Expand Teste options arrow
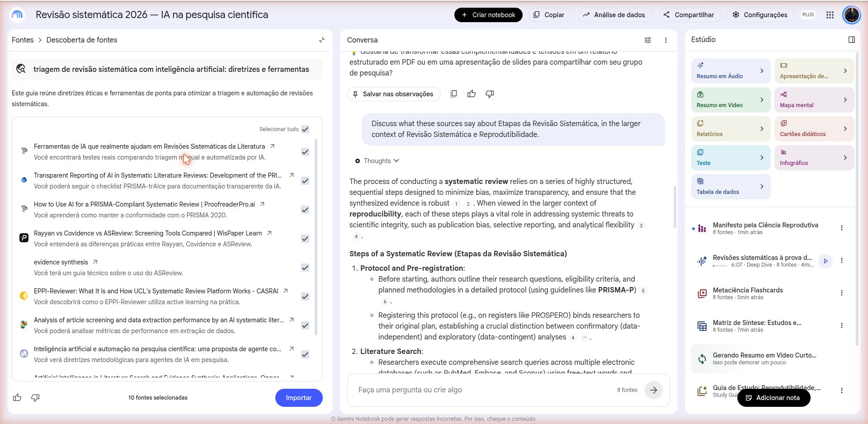Viewport: 868px width, 424px height. tap(762, 158)
